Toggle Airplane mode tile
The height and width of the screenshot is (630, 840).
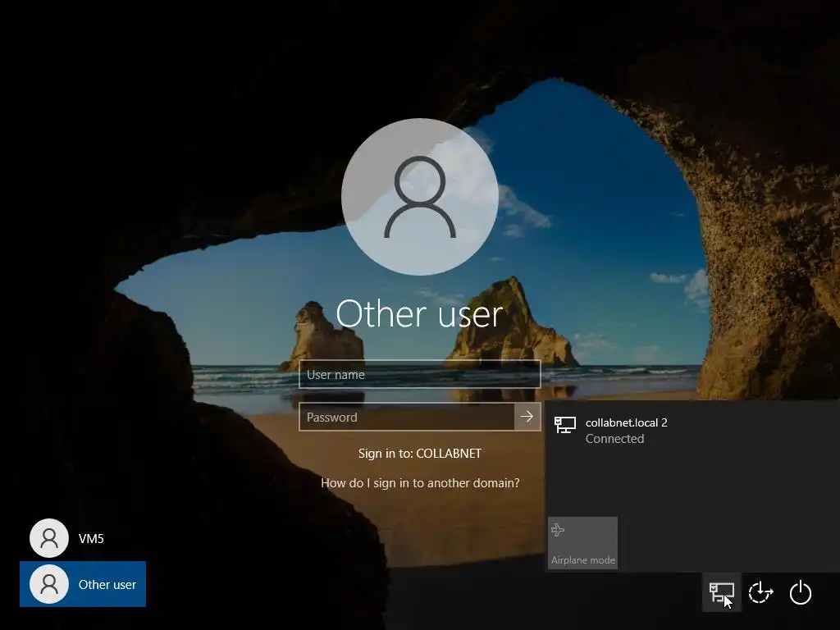click(x=583, y=543)
